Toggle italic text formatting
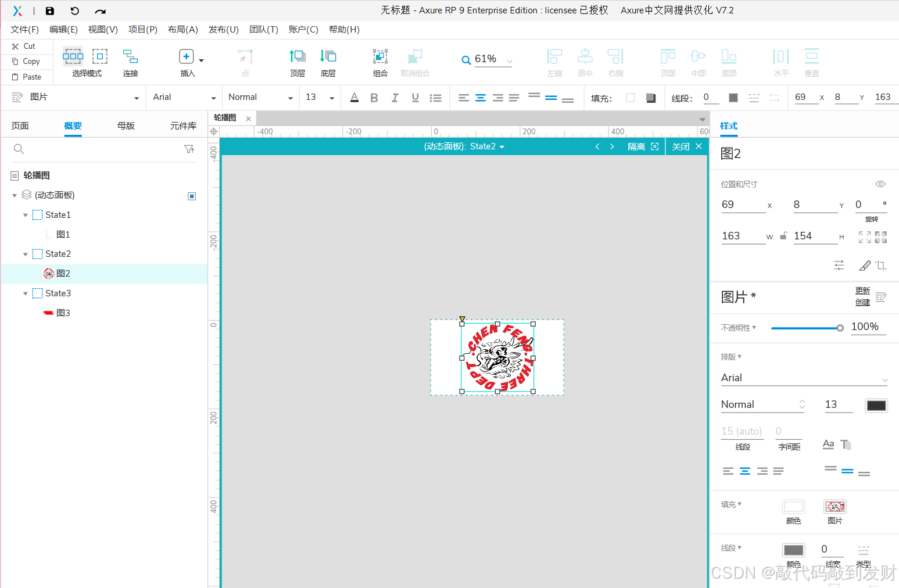 395,98
